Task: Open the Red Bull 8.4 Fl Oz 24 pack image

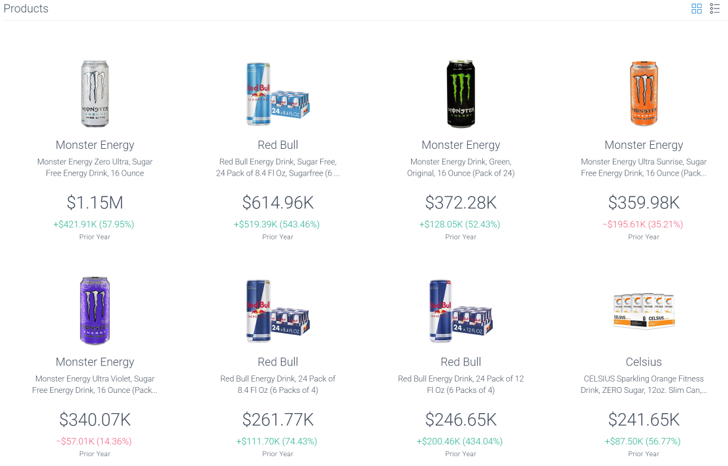Action: pyautogui.click(x=278, y=311)
